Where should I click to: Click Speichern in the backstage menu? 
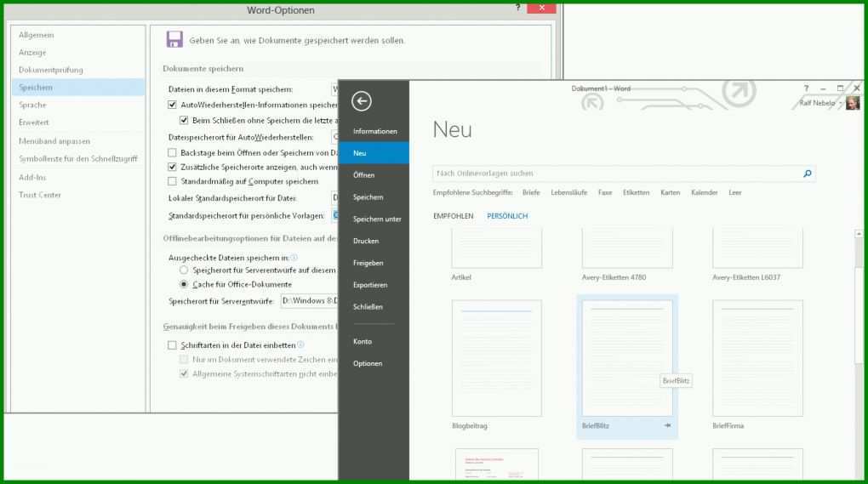374,197
